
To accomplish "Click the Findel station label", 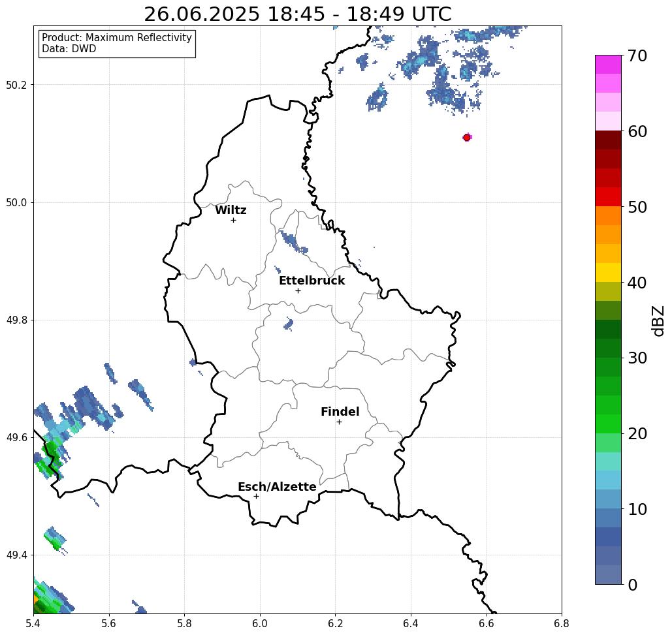I will 340,412.
